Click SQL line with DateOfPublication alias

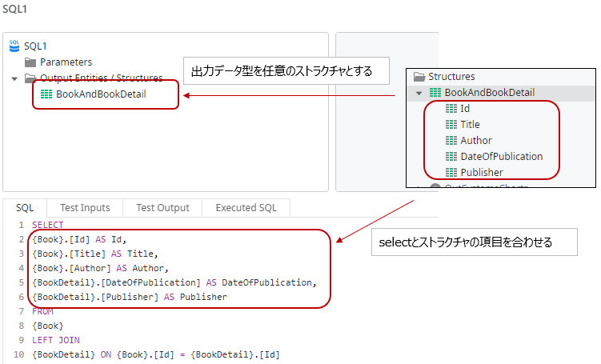point(174,282)
